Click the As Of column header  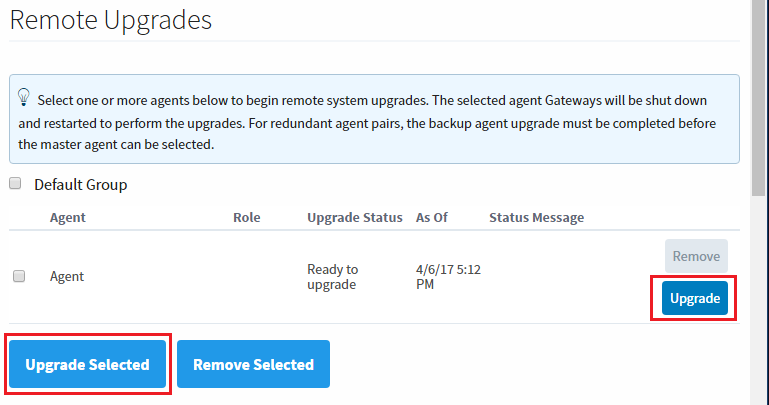coord(432,217)
